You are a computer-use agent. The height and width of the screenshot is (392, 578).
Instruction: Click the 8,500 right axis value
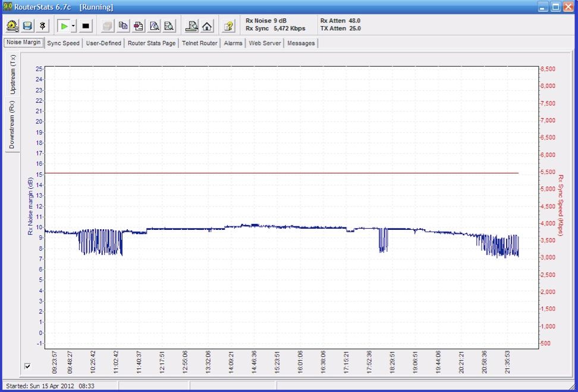pyautogui.click(x=548, y=69)
